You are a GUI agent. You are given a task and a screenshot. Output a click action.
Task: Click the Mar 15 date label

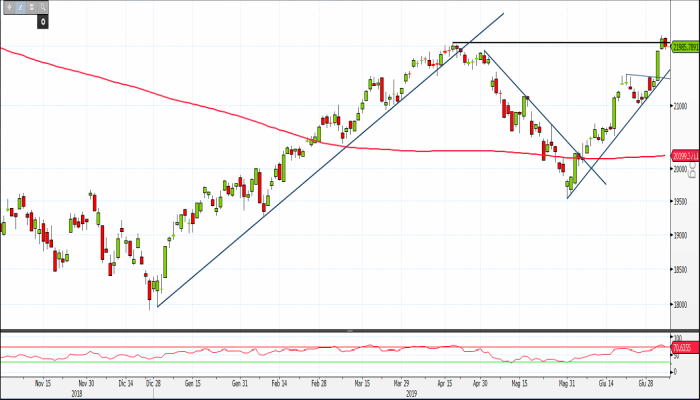pos(362,383)
